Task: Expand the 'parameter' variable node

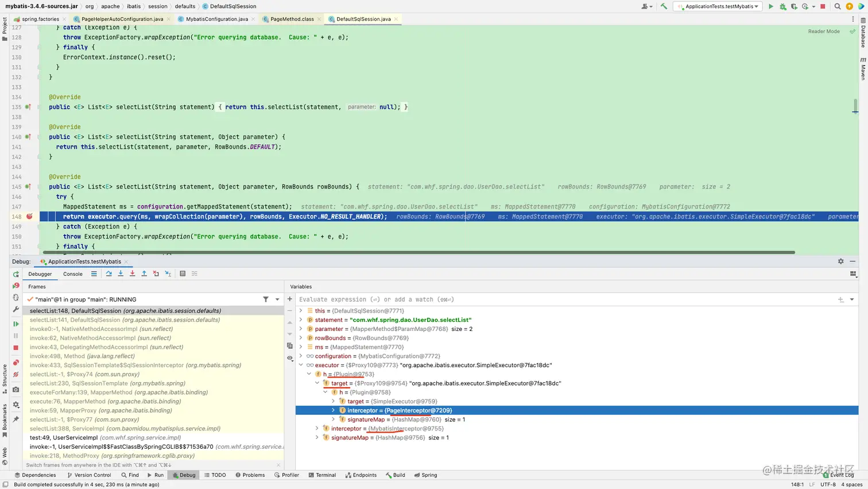Action: pyautogui.click(x=301, y=329)
